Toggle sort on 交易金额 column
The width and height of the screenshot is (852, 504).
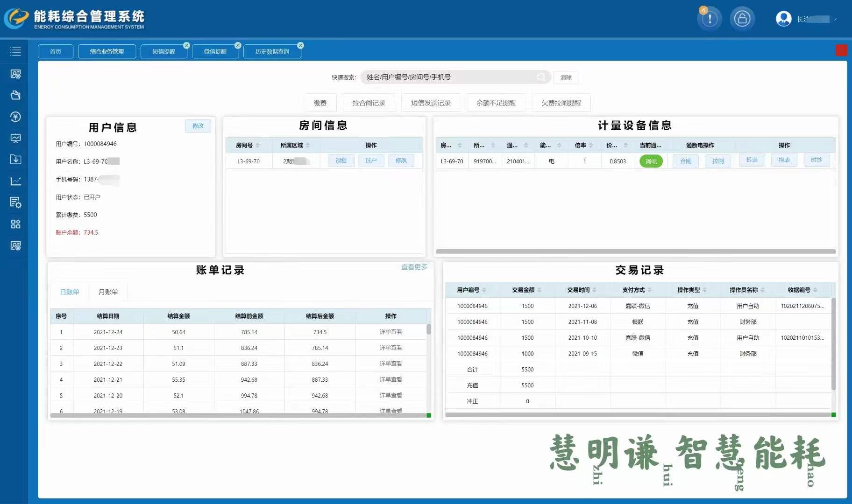tap(539, 290)
